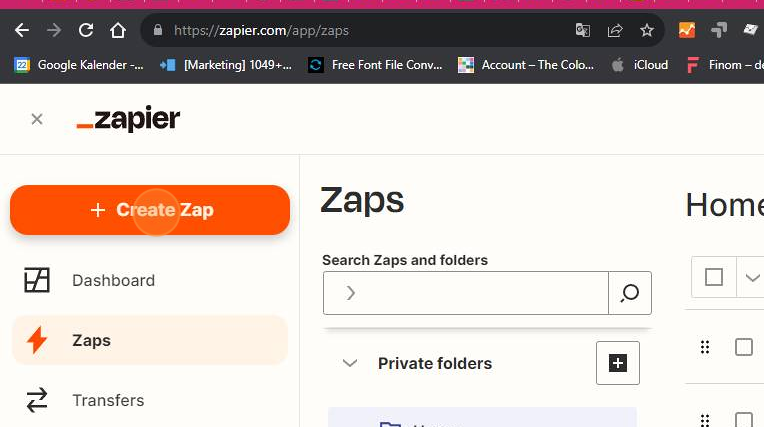Open the Google Kalender bookmark

(79, 65)
